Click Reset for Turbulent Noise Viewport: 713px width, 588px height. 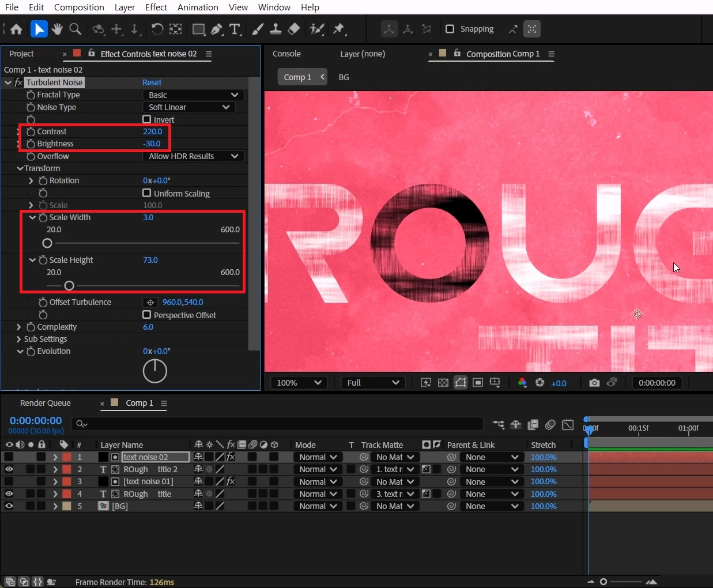click(152, 82)
